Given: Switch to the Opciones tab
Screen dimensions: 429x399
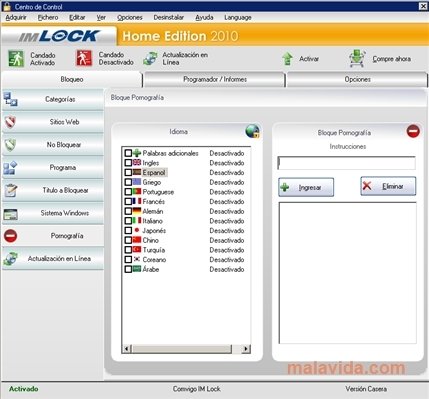Looking at the screenshot, I should coord(357,79).
